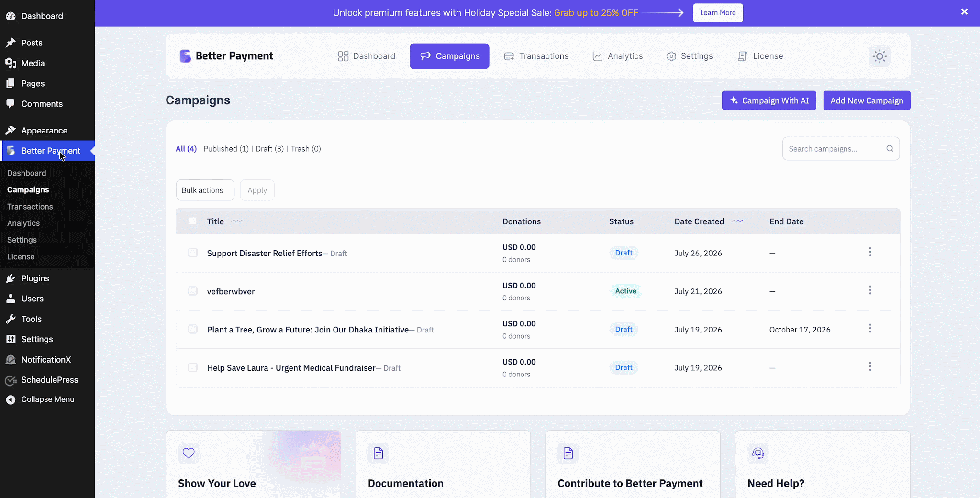Click the icon on Contribute to Better Payment card
This screenshot has width=980, height=498.
coord(568,453)
